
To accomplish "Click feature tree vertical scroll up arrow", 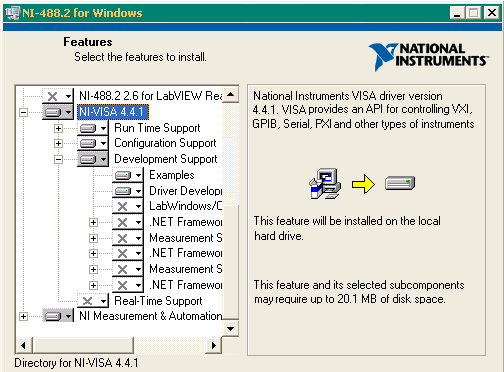I will pyautogui.click(x=230, y=95).
